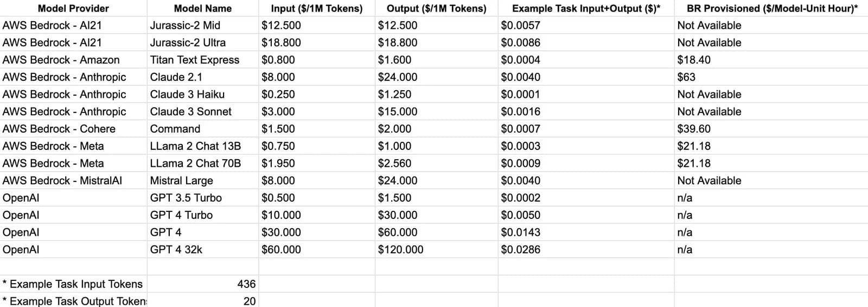Select the Claude 3 Sonnet cell
Viewport: 868px width, 307px height.
(190, 112)
